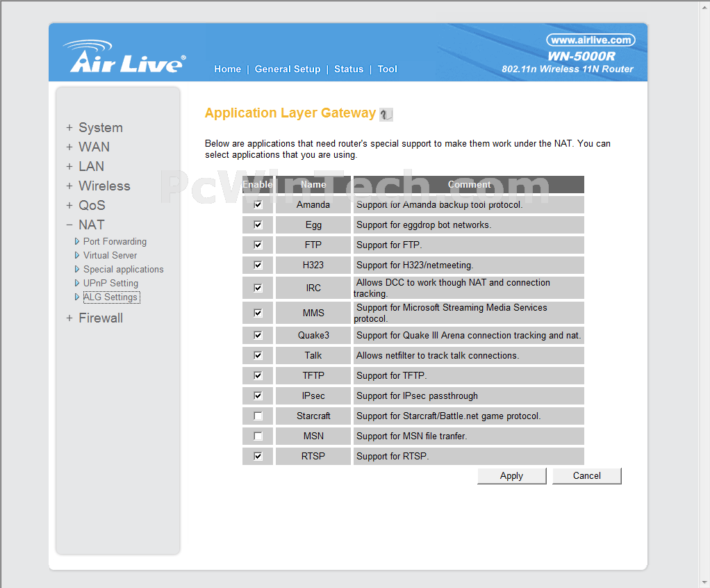Viewport: 710px width, 588px height.
Task: Collapse the NAT section
Action: pos(85,224)
